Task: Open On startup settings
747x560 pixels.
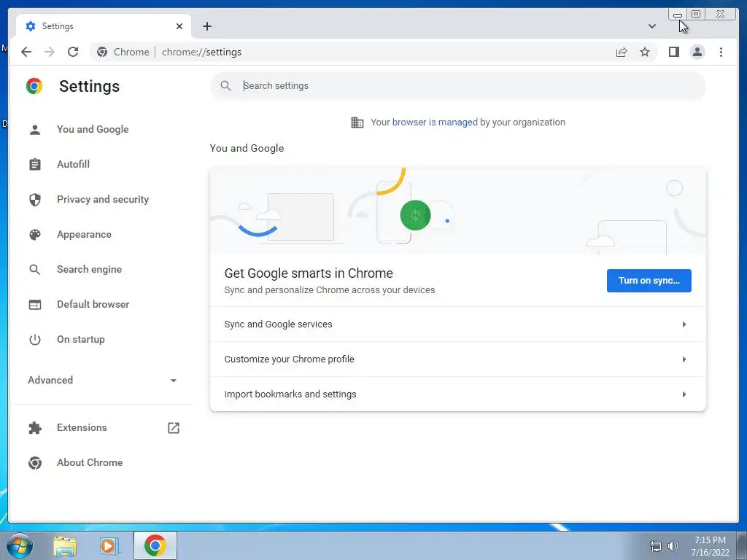Action: (x=80, y=340)
